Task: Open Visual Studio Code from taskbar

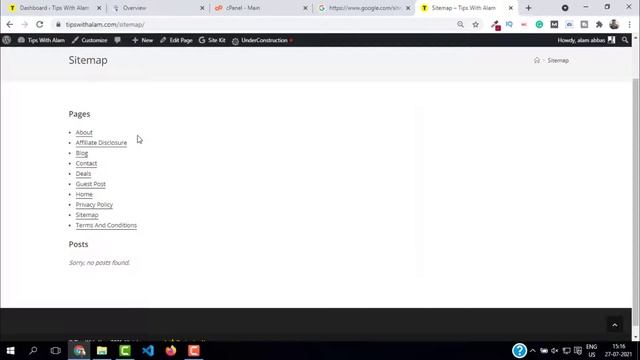Action: coord(148,351)
